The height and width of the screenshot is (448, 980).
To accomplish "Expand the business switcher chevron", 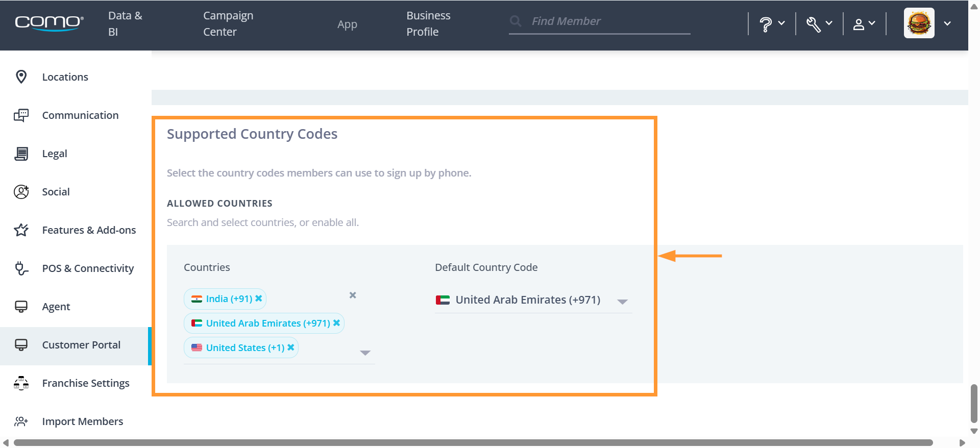I will (x=947, y=23).
